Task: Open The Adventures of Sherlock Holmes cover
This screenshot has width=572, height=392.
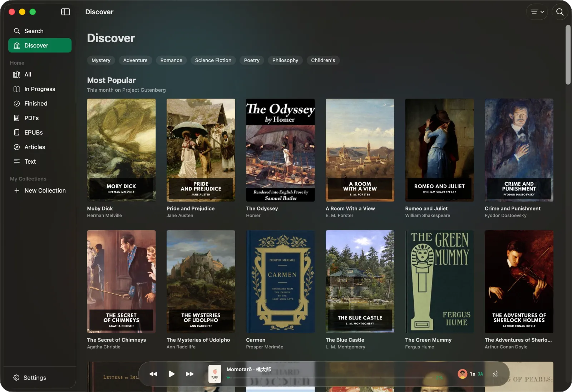Action: (519, 282)
